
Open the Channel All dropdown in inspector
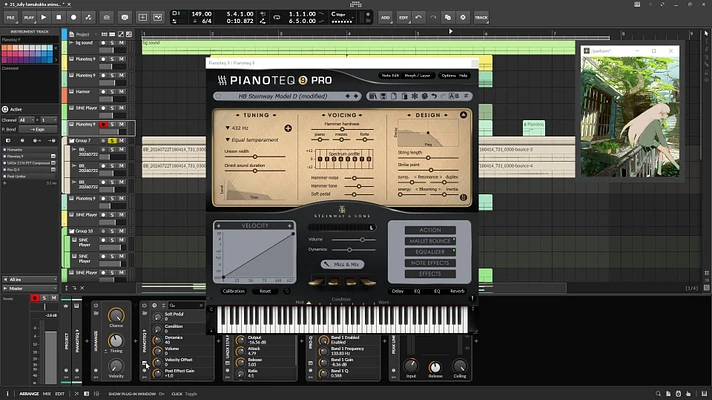27,120
